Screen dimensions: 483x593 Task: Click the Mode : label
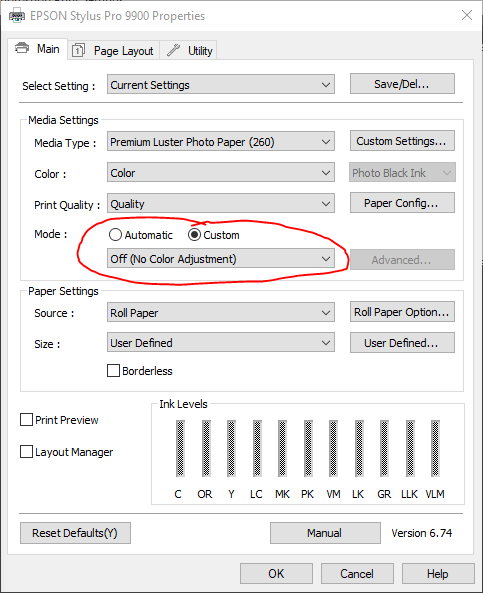coord(51,234)
